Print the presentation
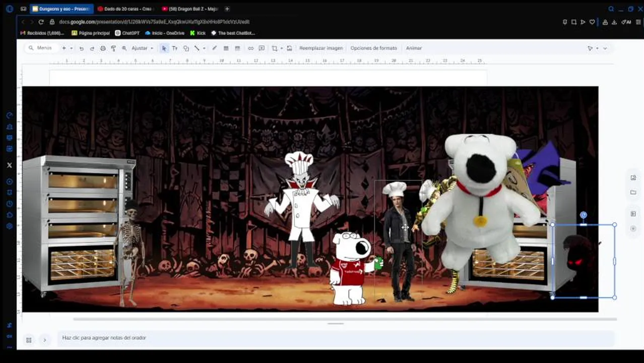 pos(103,48)
